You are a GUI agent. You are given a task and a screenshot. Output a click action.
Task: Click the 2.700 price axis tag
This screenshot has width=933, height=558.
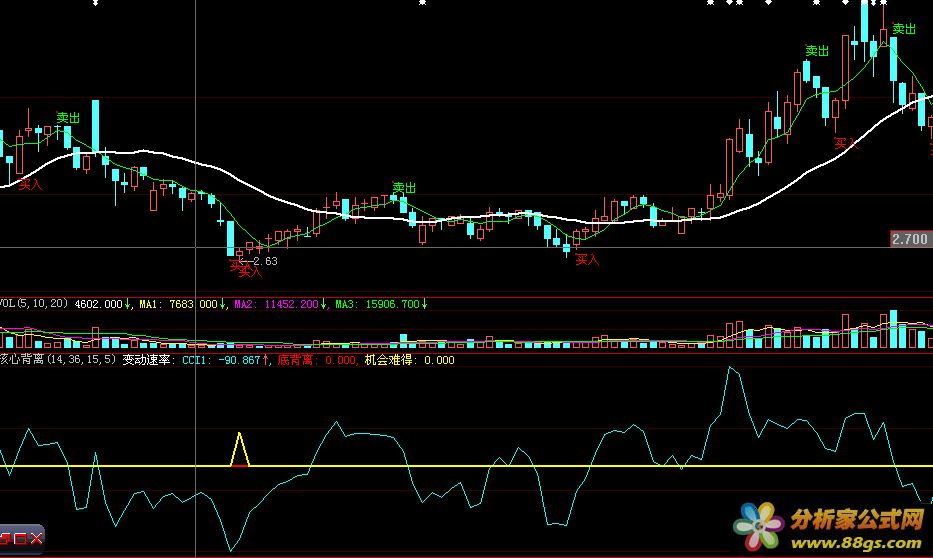pyautogui.click(x=910, y=239)
